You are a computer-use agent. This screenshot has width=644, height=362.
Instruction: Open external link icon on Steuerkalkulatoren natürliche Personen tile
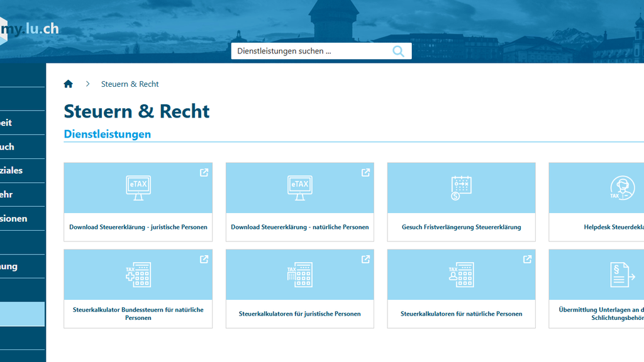click(527, 259)
